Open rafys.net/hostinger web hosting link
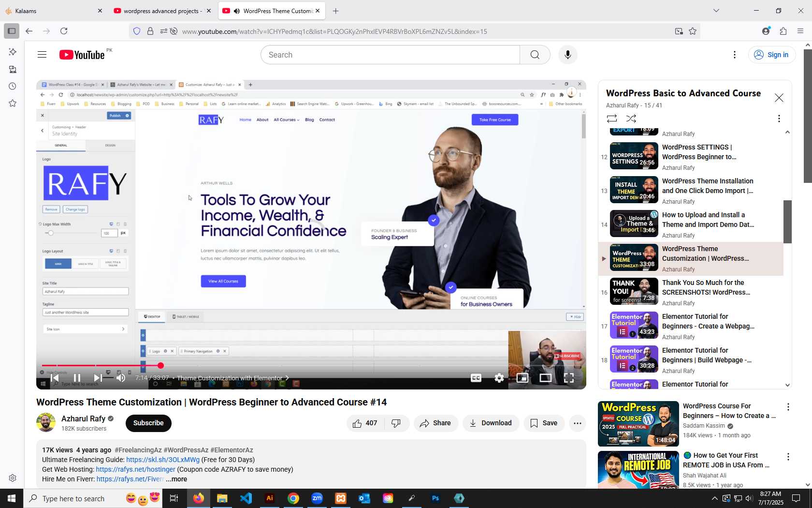 [135, 469]
